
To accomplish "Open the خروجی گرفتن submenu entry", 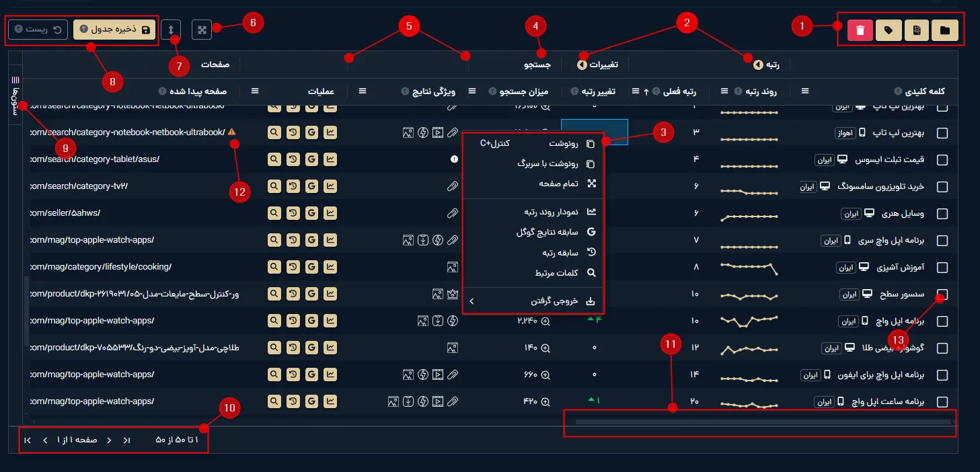I will click(533, 301).
